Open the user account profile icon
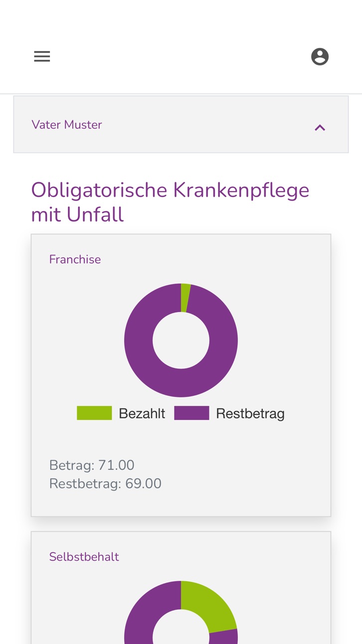This screenshot has width=362, height=644. (x=320, y=56)
